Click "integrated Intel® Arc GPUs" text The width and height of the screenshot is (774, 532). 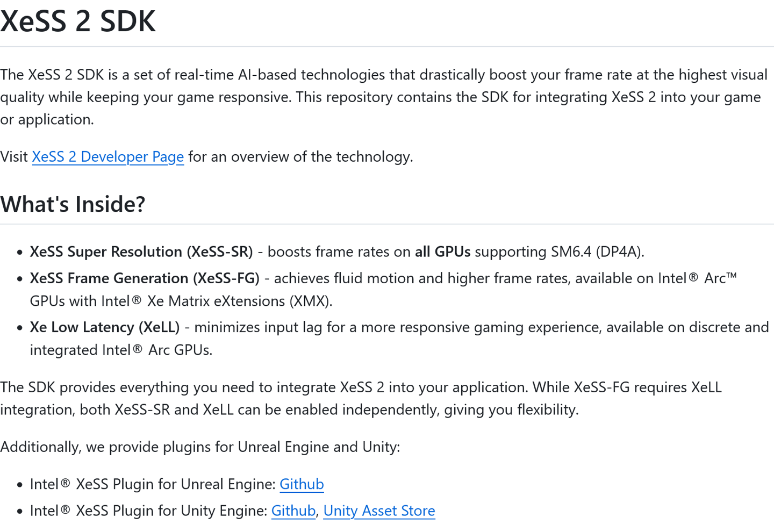(x=121, y=350)
